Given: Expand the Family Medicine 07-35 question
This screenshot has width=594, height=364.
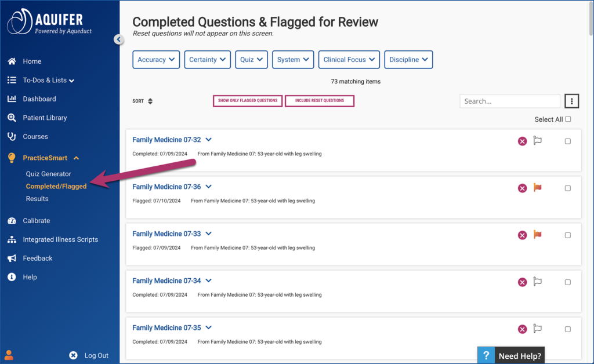Looking at the screenshot, I should coord(208,327).
